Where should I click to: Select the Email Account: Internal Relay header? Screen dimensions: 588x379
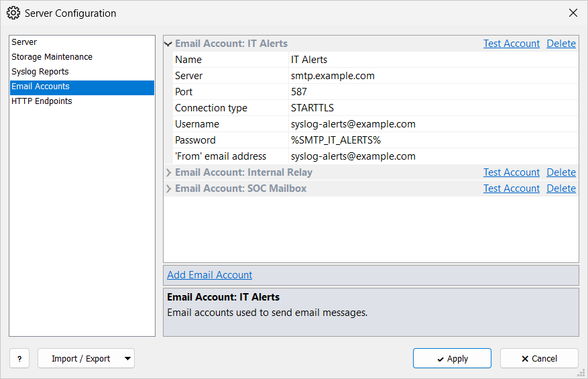244,172
